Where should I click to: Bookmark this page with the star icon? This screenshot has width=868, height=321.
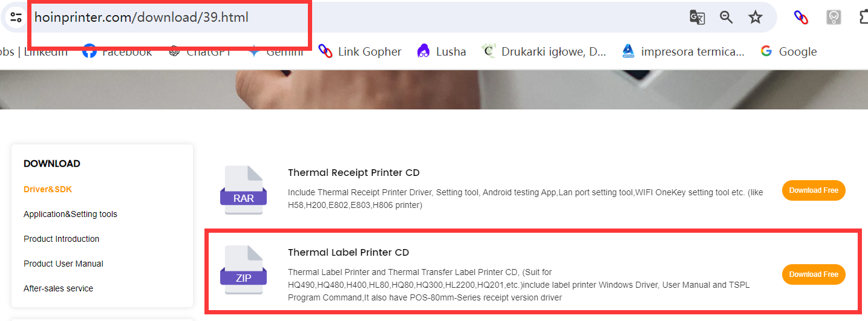[755, 17]
